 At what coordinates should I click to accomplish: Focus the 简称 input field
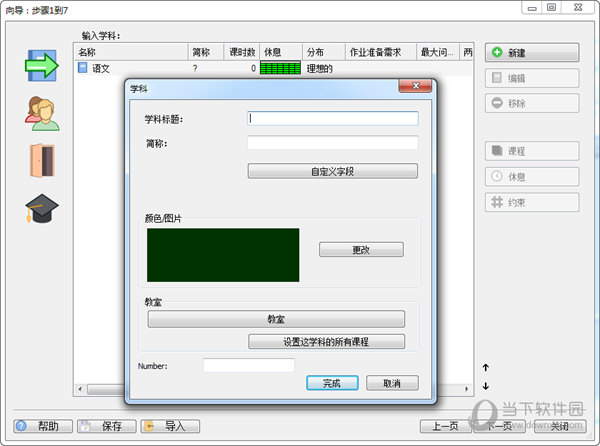tap(333, 143)
